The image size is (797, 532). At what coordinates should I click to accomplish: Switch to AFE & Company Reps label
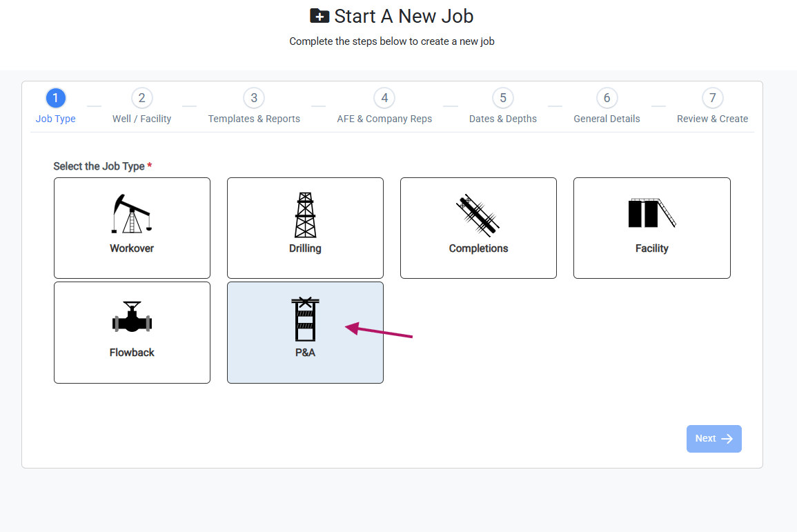click(384, 119)
